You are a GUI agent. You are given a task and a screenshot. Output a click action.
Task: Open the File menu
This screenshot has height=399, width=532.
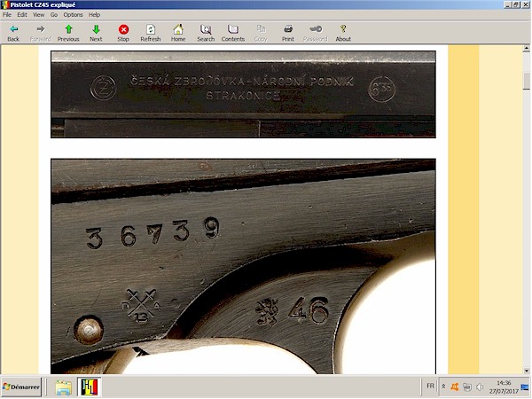tap(7, 14)
